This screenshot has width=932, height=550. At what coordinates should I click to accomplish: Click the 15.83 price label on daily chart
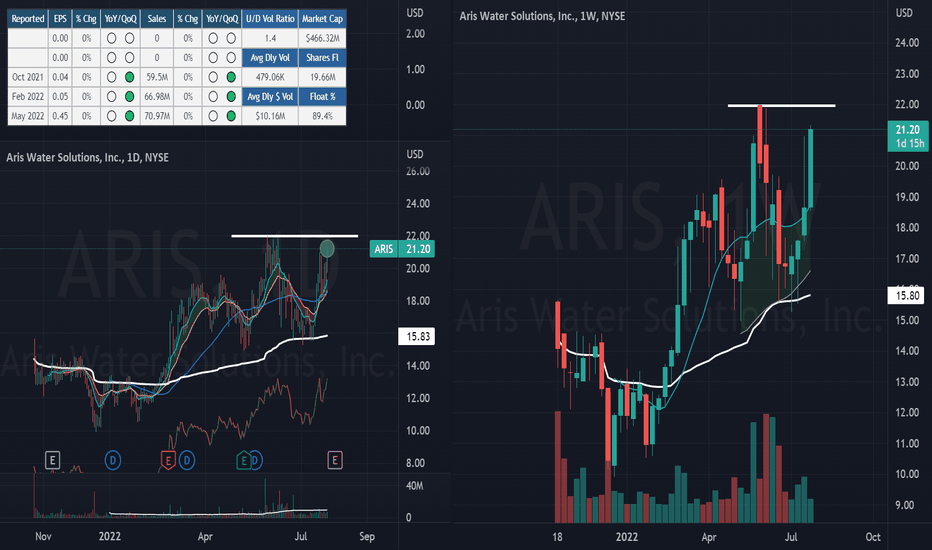(417, 337)
